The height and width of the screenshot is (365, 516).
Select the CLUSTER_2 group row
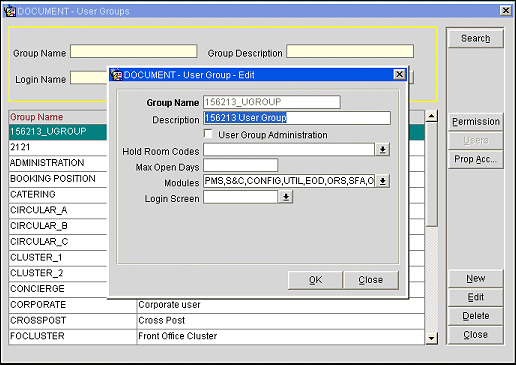point(58,273)
